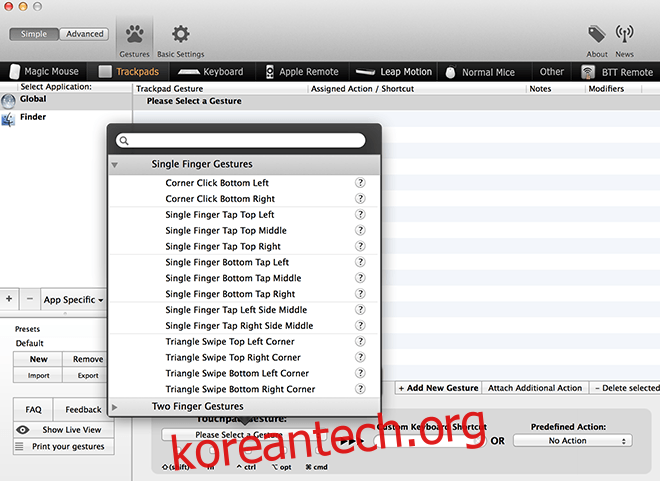The height and width of the screenshot is (481, 660).
Task: Open the About tag icon
Action: coord(596,34)
